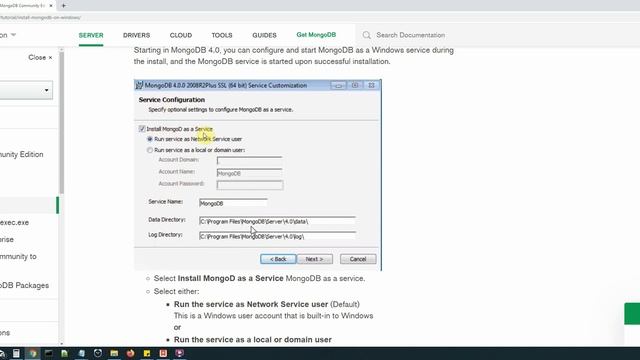Click the installer dialog close X icon
The height and width of the screenshot is (360, 640).
[x=371, y=85]
